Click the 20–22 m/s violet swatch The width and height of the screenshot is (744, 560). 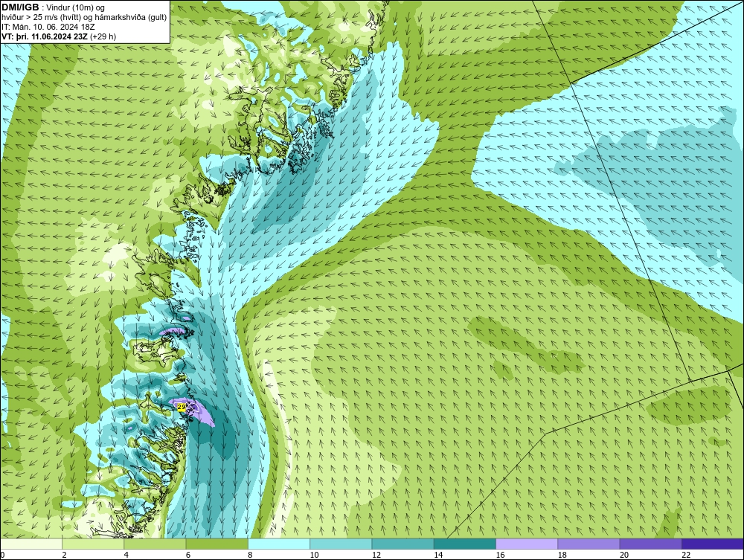point(650,544)
